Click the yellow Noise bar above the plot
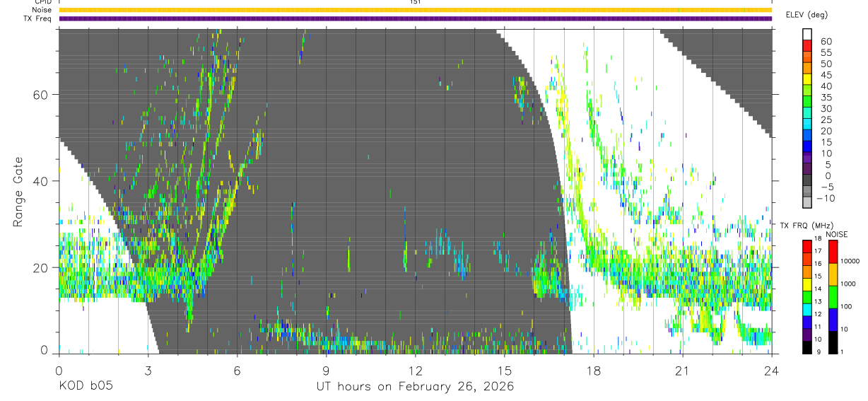This screenshot has height=401, width=868. click(x=415, y=10)
